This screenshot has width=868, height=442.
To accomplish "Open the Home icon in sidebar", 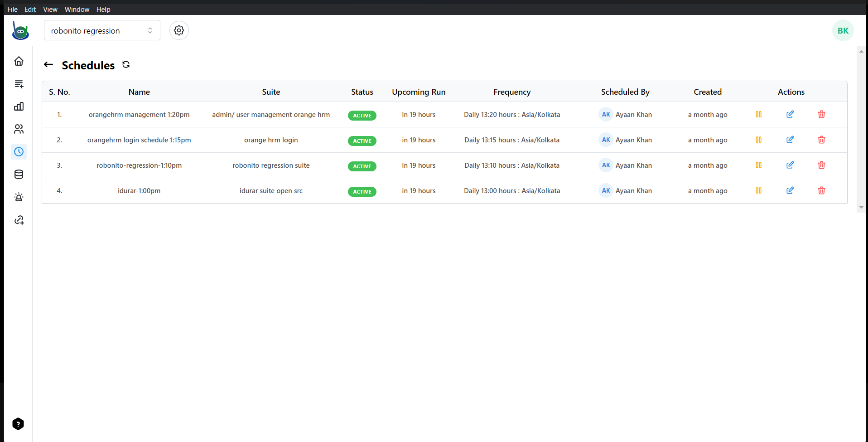I will (19, 61).
